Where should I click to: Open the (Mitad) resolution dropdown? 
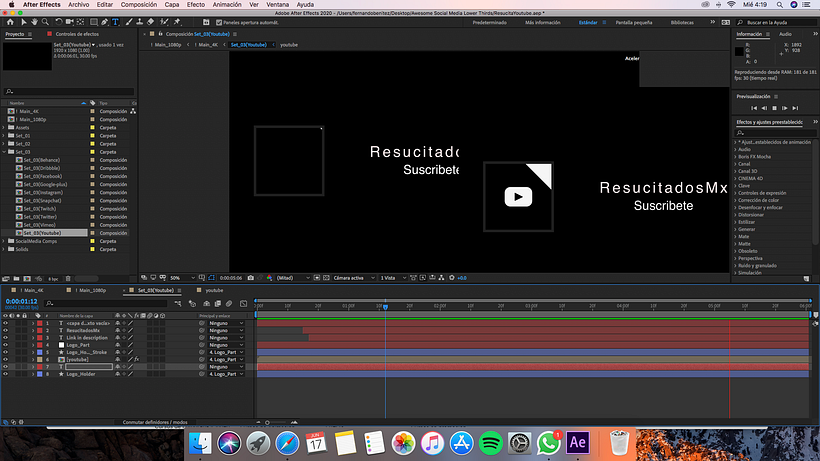pyautogui.click(x=293, y=278)
